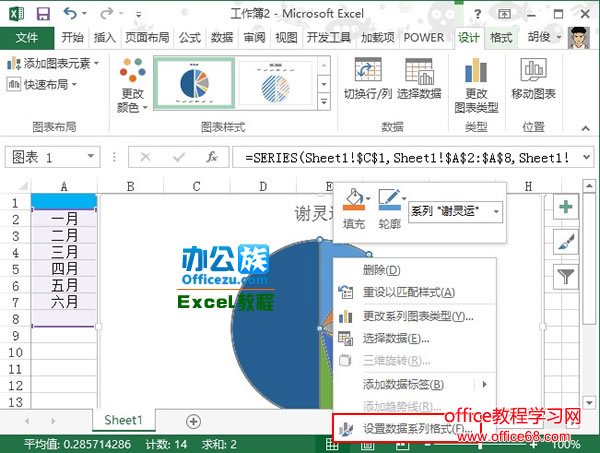The height and width of the screenshot is (453, 600).
Task: Open the 页面布局 tab
Action: click(x=147, y=37)
